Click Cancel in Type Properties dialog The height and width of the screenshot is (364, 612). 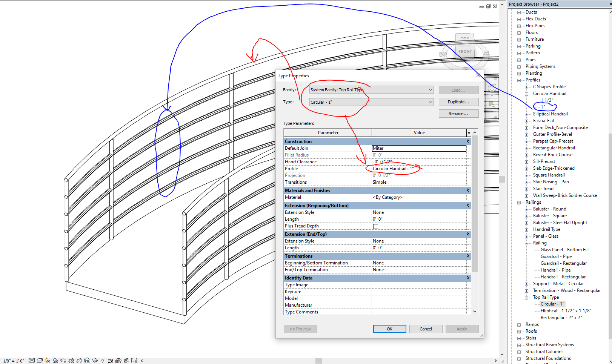click(x=426, y=329)
